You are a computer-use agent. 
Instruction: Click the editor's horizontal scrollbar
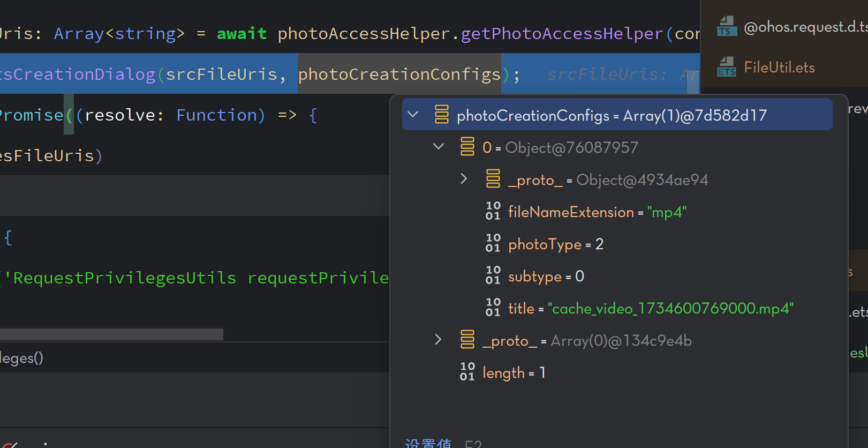point(111,334)
